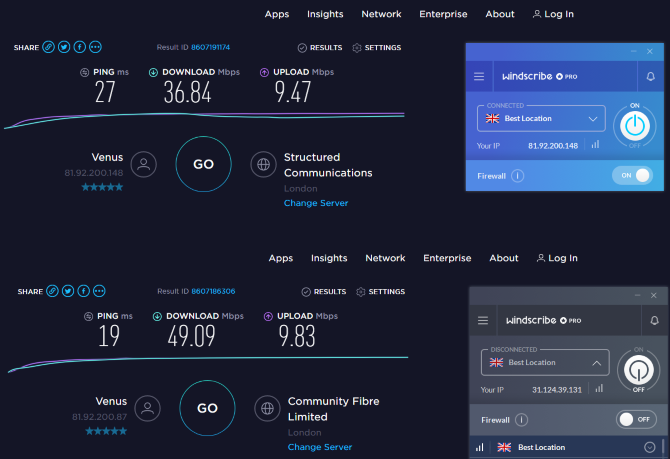Image resolution: width=670 pixels, height=459 pixels.
Task: Turn off VPN with the power button in connected Windscribe
Action: (x=635, y=126)
